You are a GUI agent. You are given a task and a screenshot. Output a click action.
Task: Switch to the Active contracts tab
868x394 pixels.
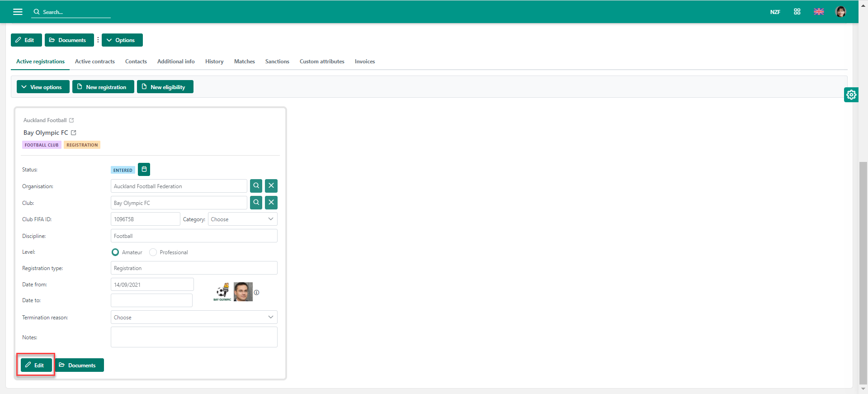coord(95,62)
